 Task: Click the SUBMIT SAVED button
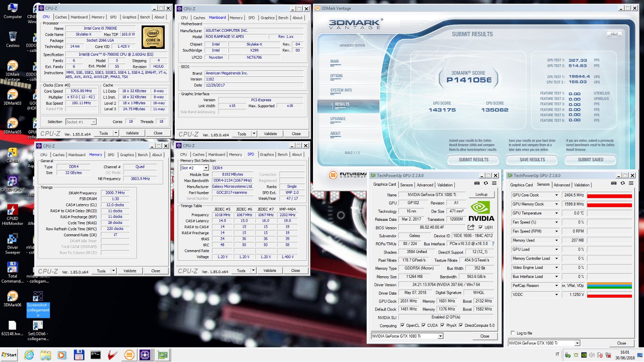pos(590,160)
